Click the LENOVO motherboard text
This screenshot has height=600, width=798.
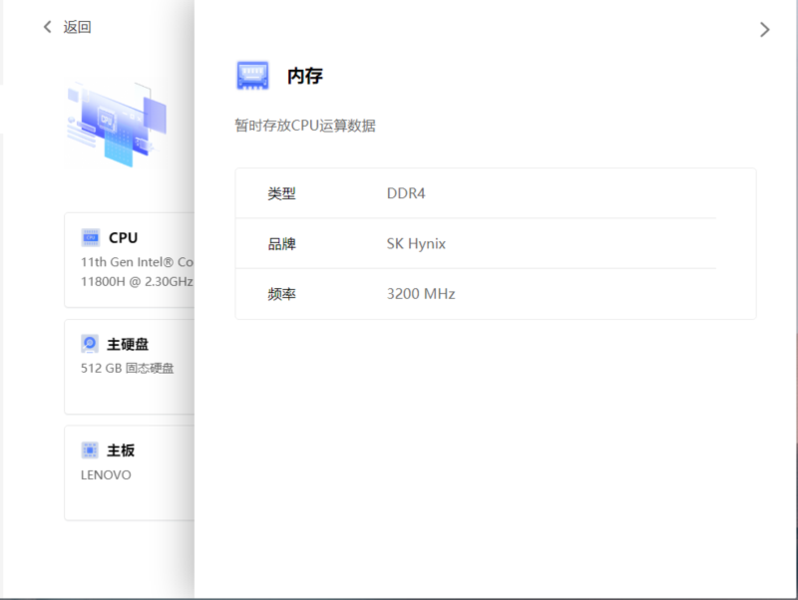(x=106, y=475)
